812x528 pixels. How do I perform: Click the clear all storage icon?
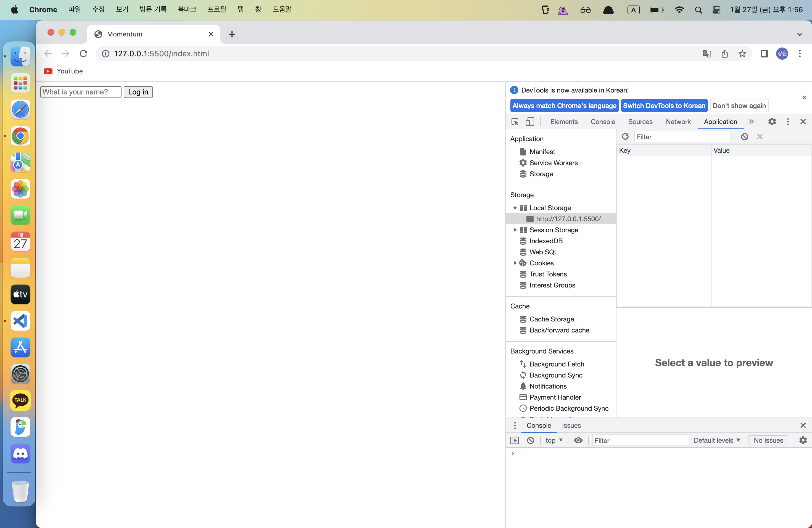(x=744, y=137)
